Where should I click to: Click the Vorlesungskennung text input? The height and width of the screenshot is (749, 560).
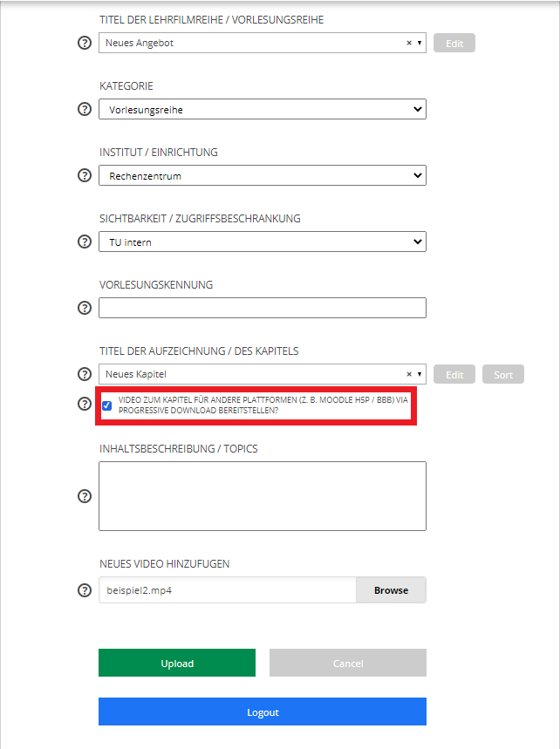(x=262, y=308)
